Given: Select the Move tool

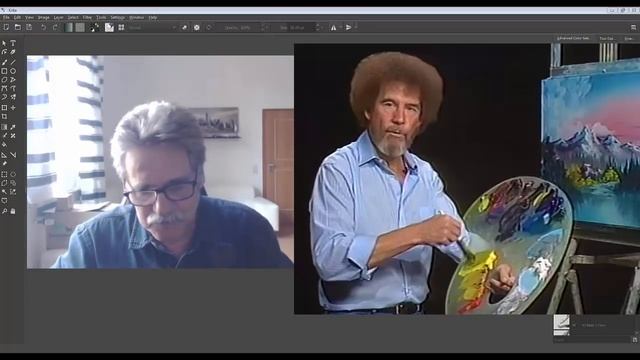Looking at the screenshot, I should coord(13,108).
